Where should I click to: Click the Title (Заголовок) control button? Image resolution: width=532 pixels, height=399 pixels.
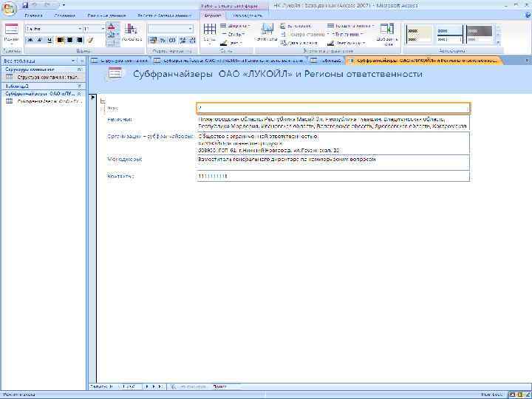[296, 26]
